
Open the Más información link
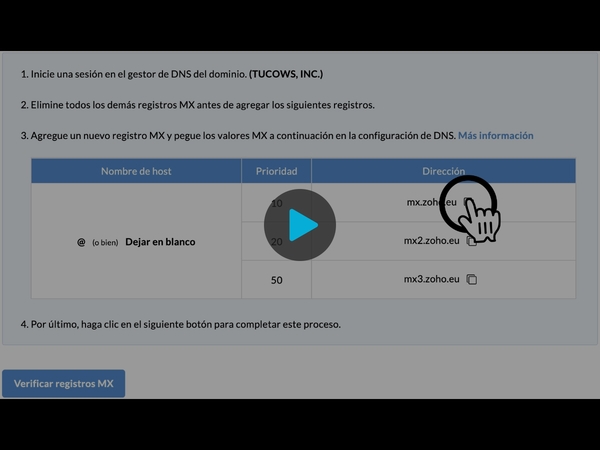(x=496, y=136)
